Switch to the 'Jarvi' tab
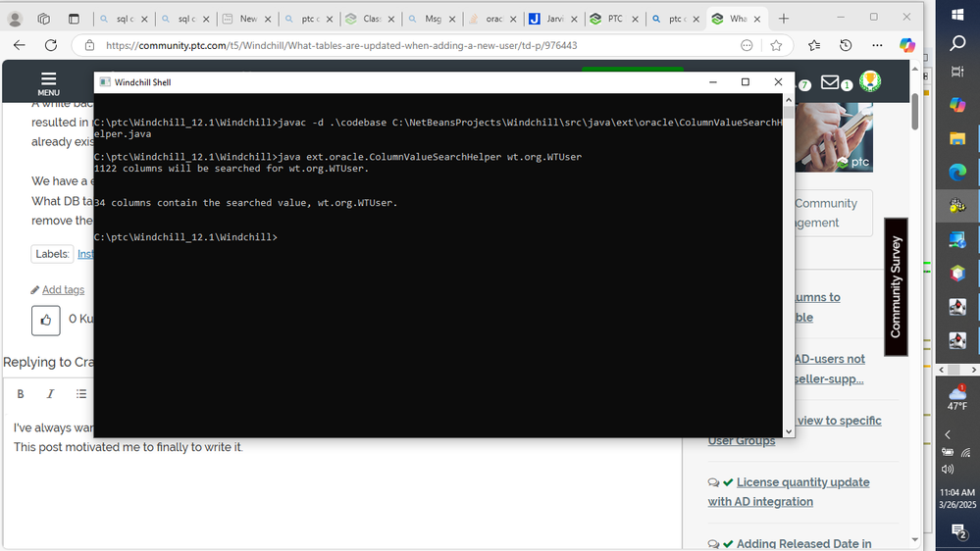Viewport: 980px width, 551px height. [554, 19]
